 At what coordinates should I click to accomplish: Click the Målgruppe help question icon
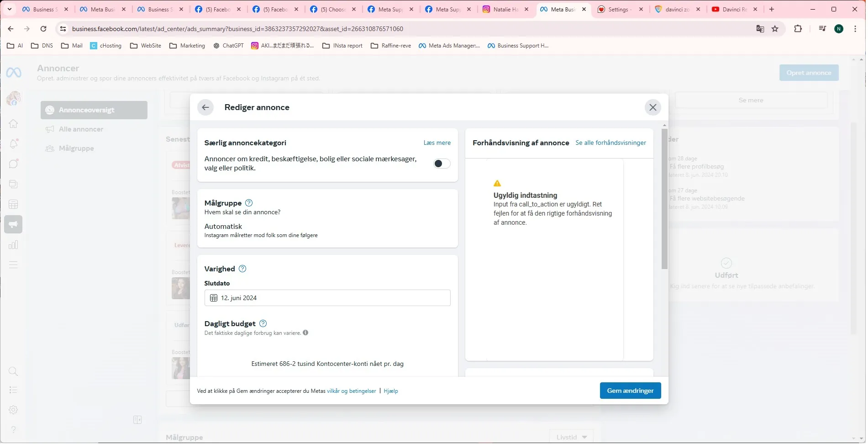pos(249,203)
